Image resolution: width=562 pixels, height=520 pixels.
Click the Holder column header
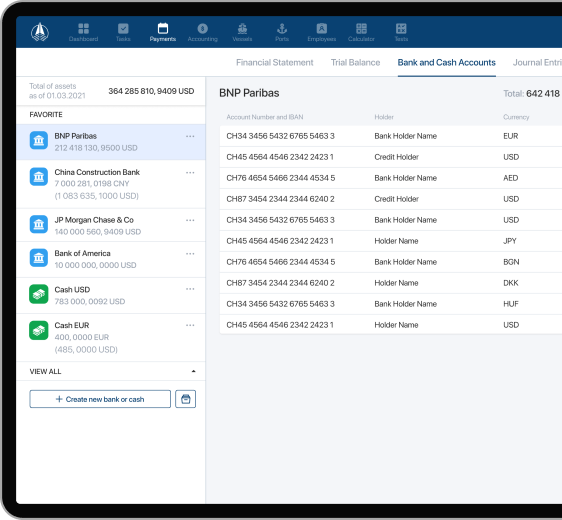click(x=384, y=117)
